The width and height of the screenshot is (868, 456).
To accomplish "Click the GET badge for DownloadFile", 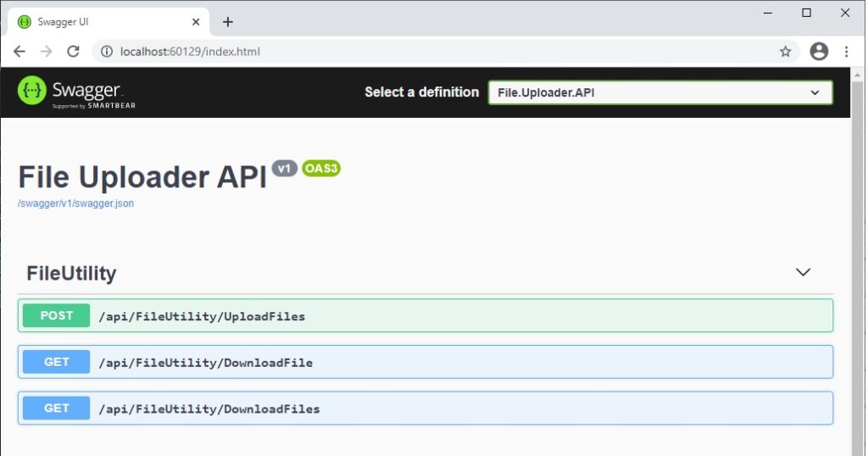I will pos(57,362).
